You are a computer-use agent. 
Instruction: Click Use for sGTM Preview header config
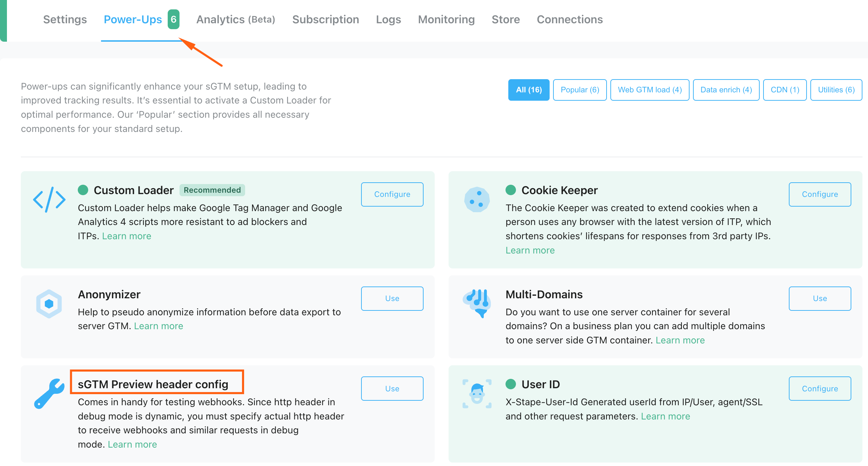coord(392,389)
